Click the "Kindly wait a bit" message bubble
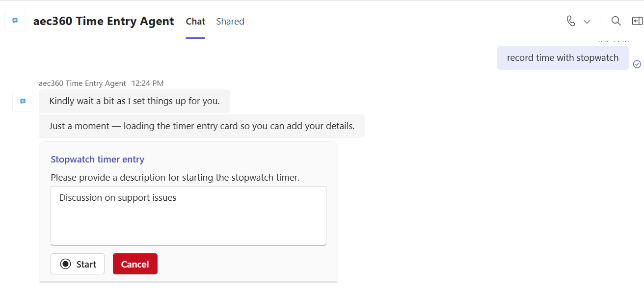644x296 pixels. [134, 101]
